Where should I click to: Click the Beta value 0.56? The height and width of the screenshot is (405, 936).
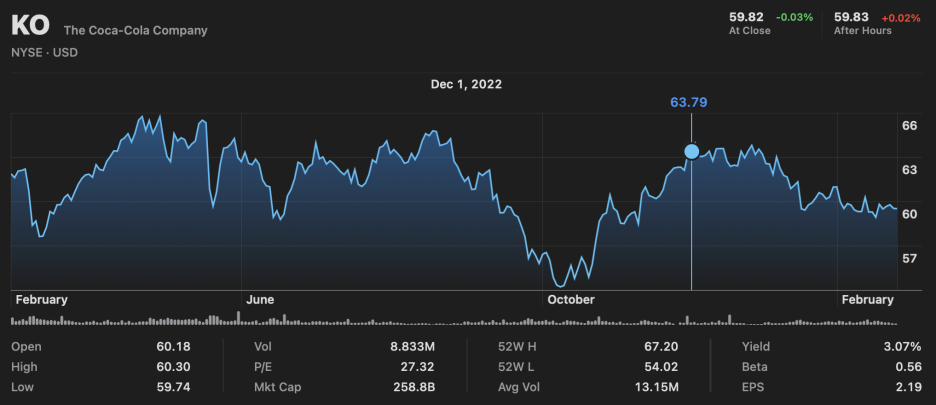[909, 367]
